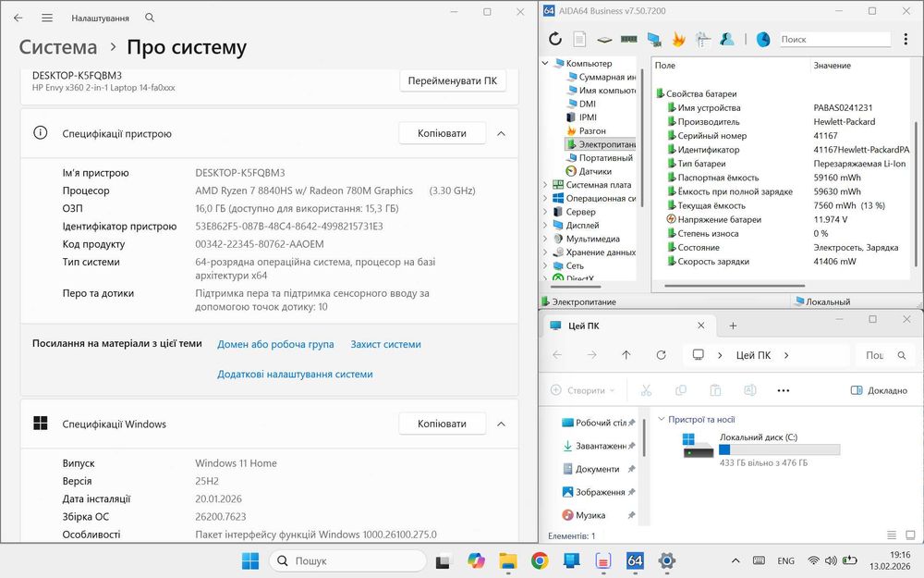Select the Датчики tree item in AIDA64
Screen dimensions: 924x578
589,171
